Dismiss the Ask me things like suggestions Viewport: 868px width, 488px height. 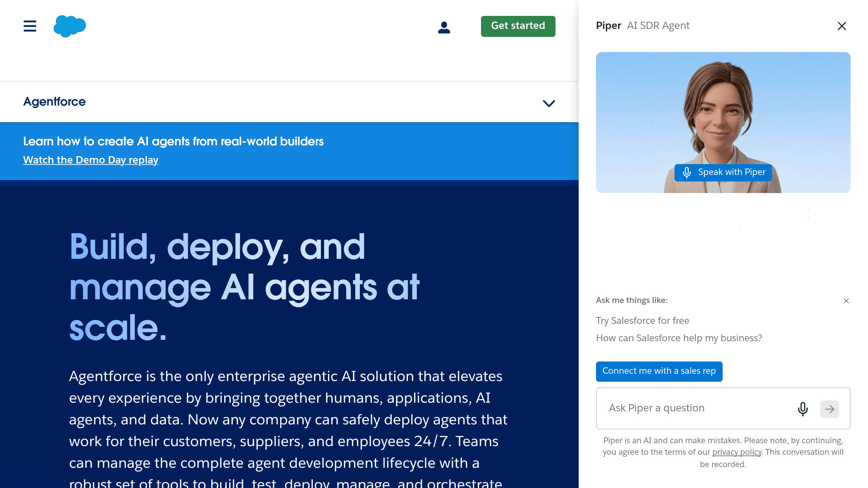846,301
